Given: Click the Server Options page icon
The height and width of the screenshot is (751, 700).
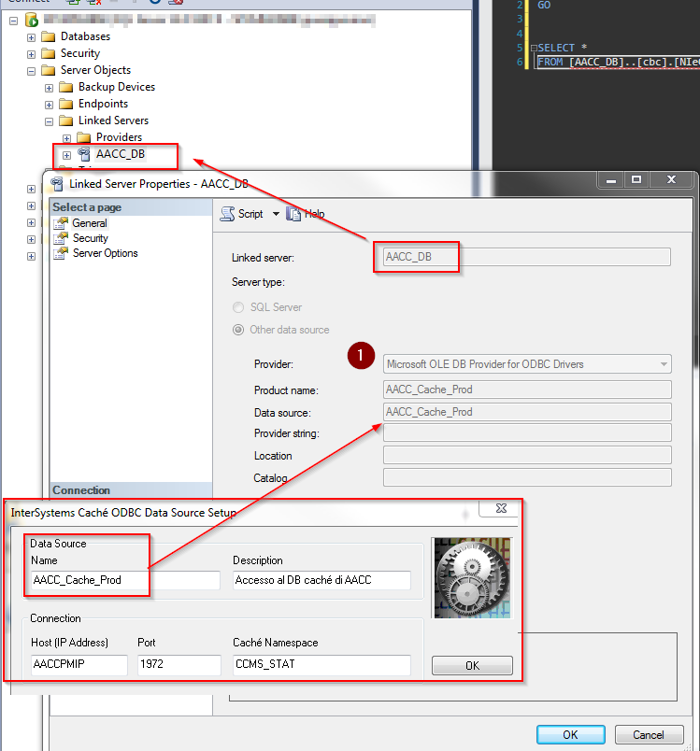Looking at the screenshot, I should [x=61, y=253].
